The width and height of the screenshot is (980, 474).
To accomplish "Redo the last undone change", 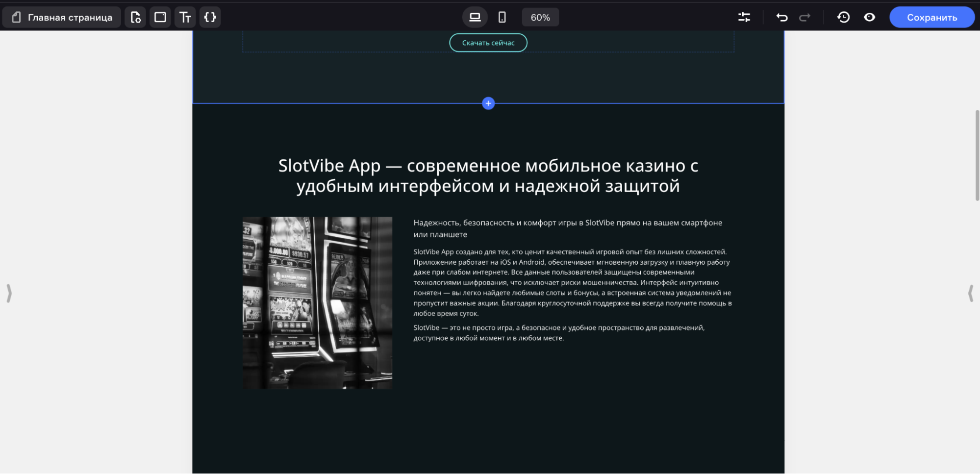I will tap(804, 17).
